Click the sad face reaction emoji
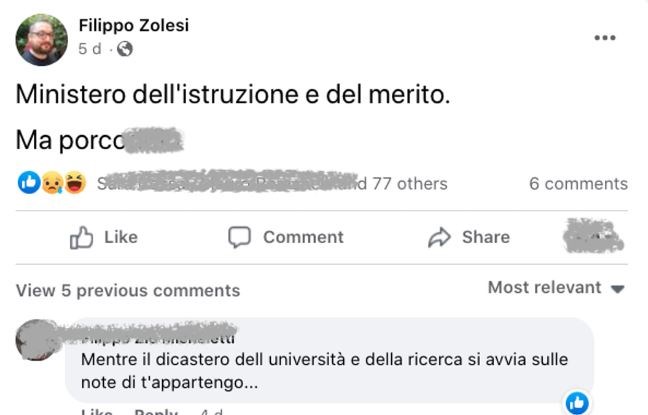This screenshot has width=648, height=415. (51, 183)
